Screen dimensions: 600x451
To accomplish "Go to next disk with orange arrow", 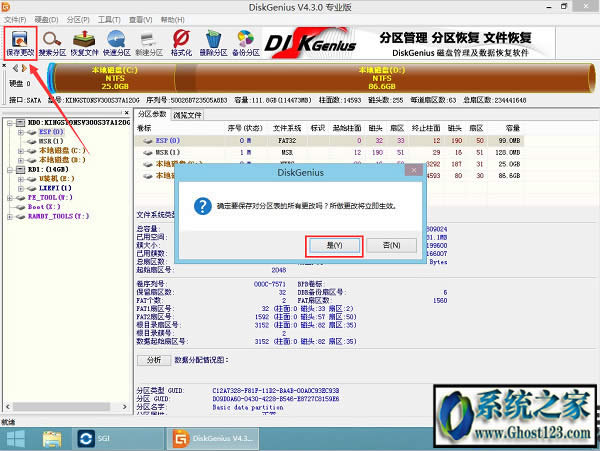I will coord(25,68).
